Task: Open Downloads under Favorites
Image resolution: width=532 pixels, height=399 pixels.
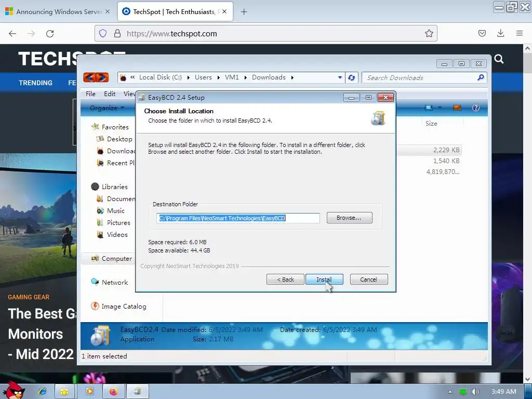Action: tap(116, 151)
